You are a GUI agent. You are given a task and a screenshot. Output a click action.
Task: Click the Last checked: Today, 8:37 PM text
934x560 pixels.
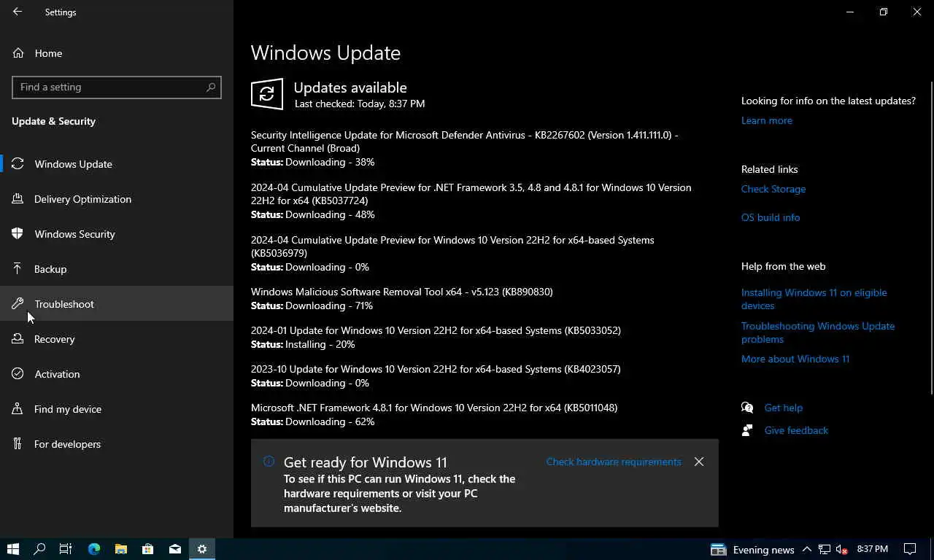[360, 104]
